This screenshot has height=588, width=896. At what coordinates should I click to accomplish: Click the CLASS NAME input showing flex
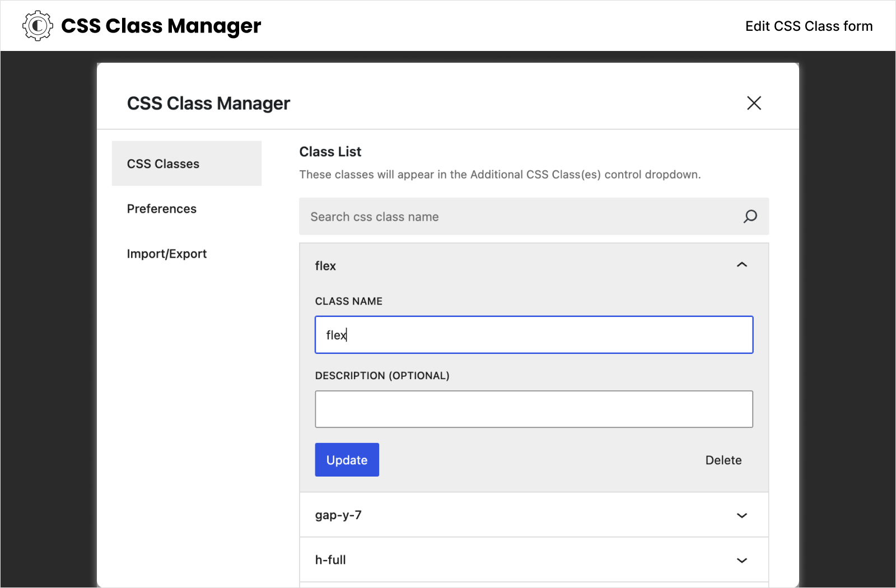[534, 334]
